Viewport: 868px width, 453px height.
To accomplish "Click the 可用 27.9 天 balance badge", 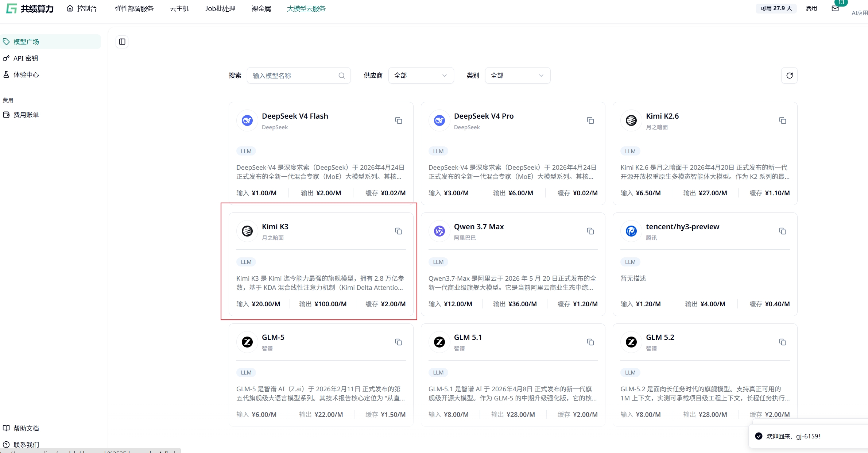I will pos(776,8).
